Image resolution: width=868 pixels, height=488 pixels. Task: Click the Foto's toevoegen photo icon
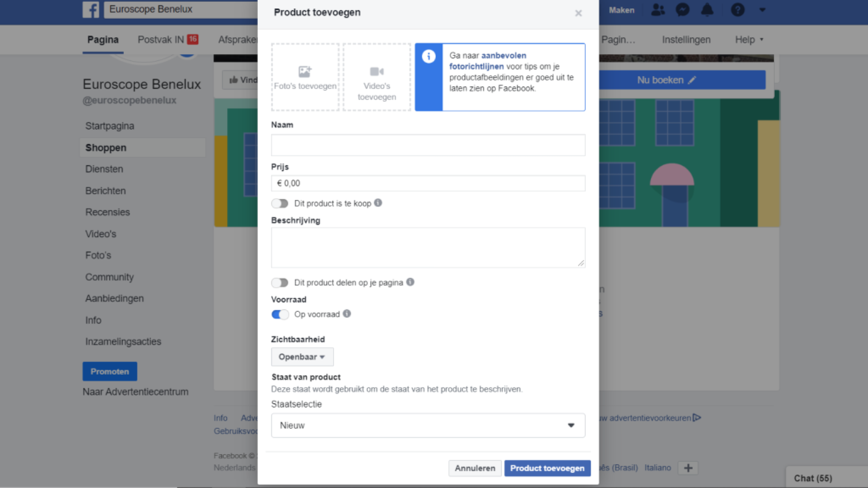tap(305, 72)
